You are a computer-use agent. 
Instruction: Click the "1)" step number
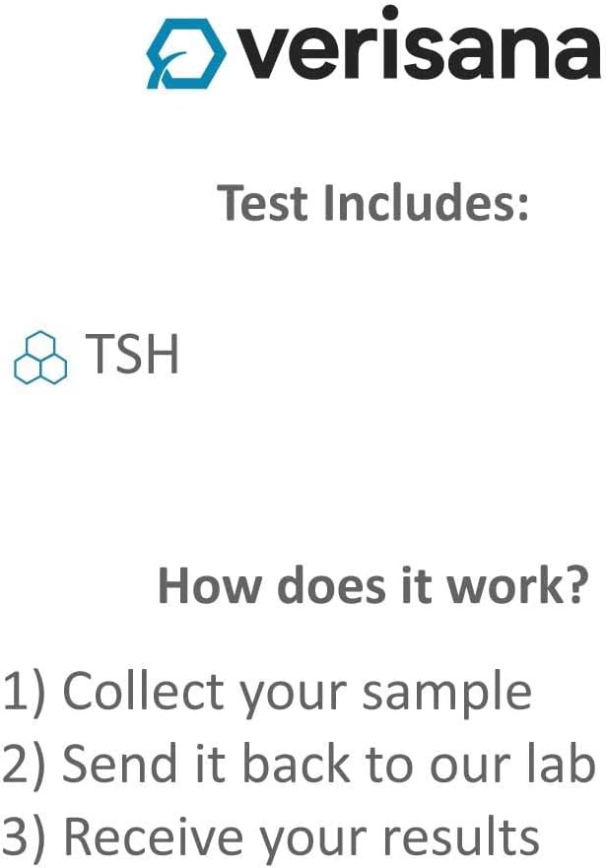click(25, 692)
